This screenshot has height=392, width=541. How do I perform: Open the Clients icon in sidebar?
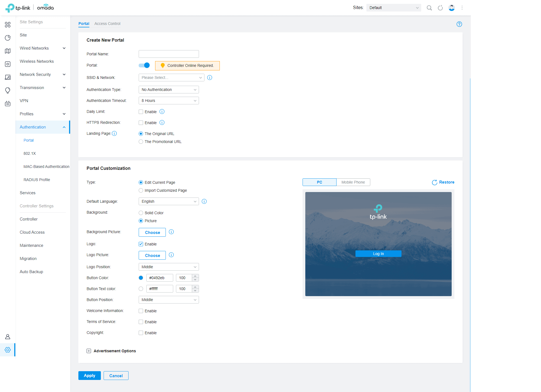8,77
